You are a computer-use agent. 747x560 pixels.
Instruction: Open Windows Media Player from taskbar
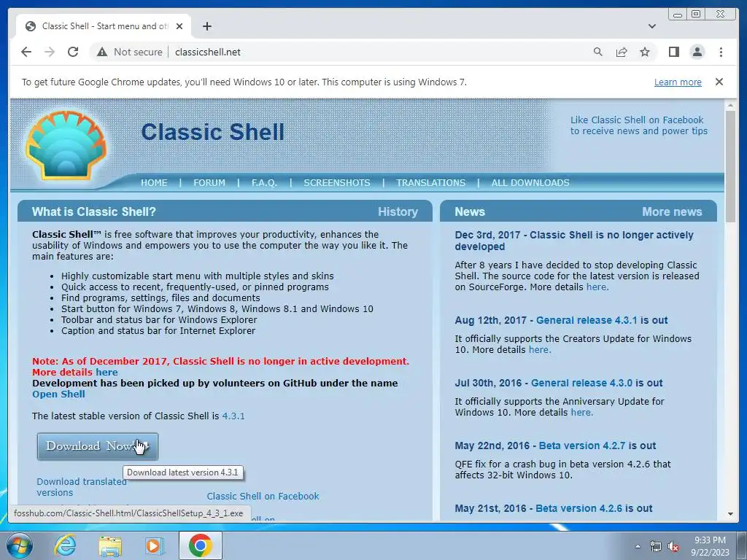[155, 545]
